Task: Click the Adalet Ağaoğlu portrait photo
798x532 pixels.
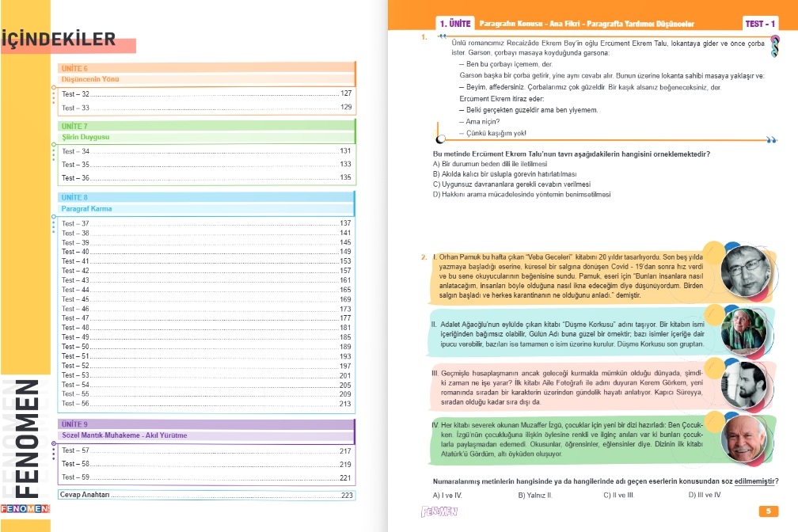Action: [x=743, y=331]
